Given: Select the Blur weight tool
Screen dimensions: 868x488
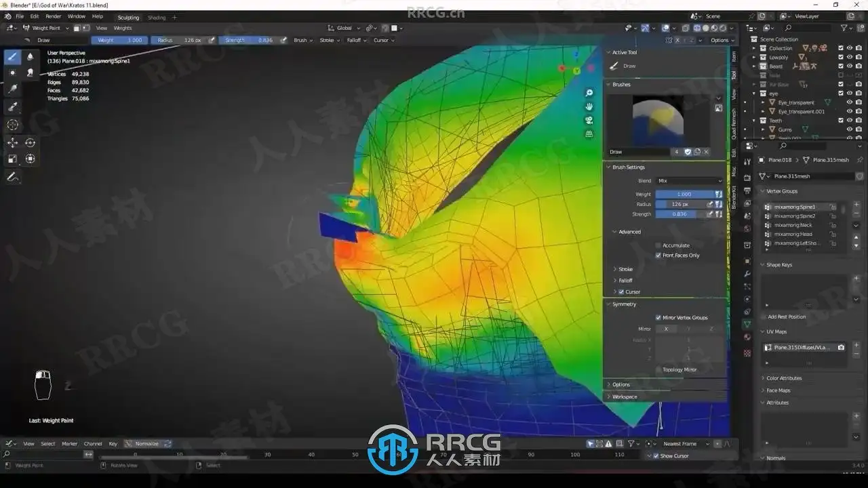Looking at the screenshot, I should 30,56.
